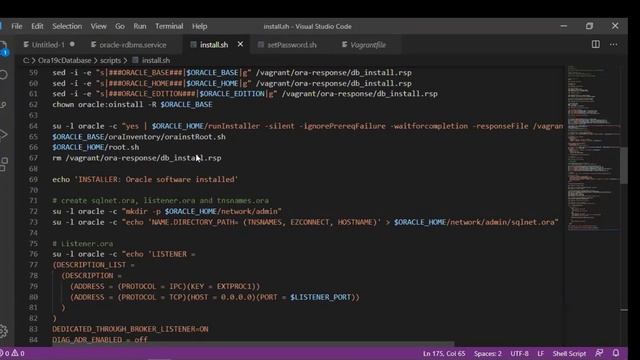Change the LF end of line sequence
The height and width of the screenshot is (360, 640).
point(540,353)
